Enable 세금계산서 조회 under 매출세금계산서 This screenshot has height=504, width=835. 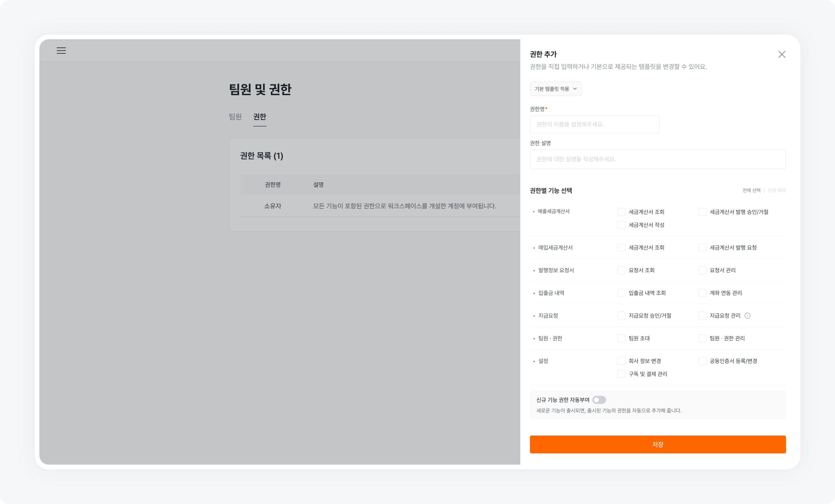pyautogui.click(x=621, y=212)
